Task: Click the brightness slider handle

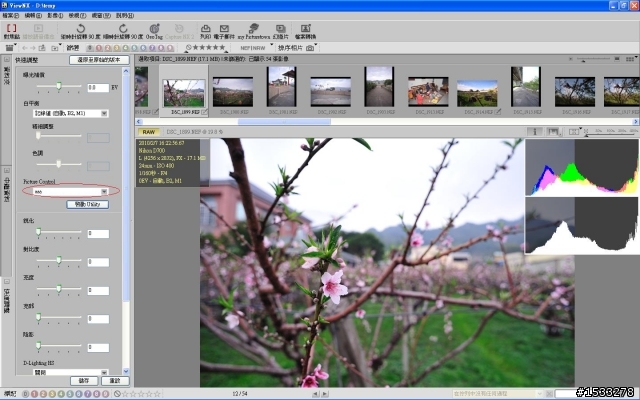Action: pyautogui.click(x=59, y=289)
